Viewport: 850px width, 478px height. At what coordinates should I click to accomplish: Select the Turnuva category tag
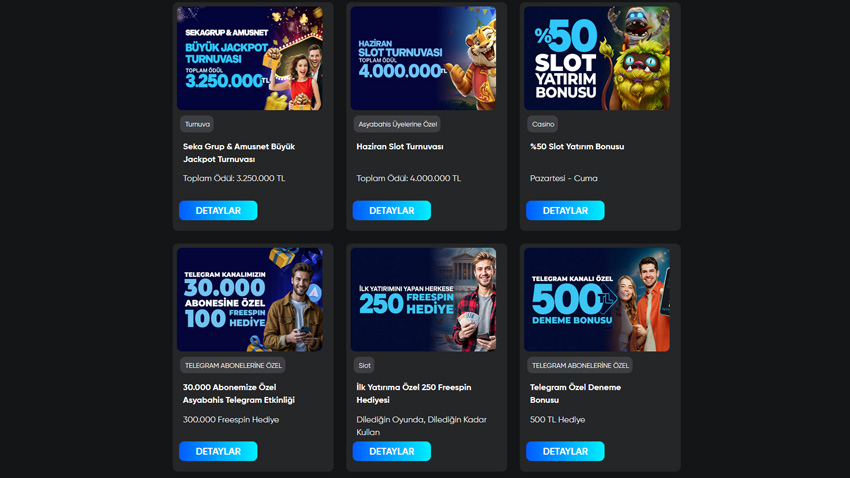tap(197, 124)
